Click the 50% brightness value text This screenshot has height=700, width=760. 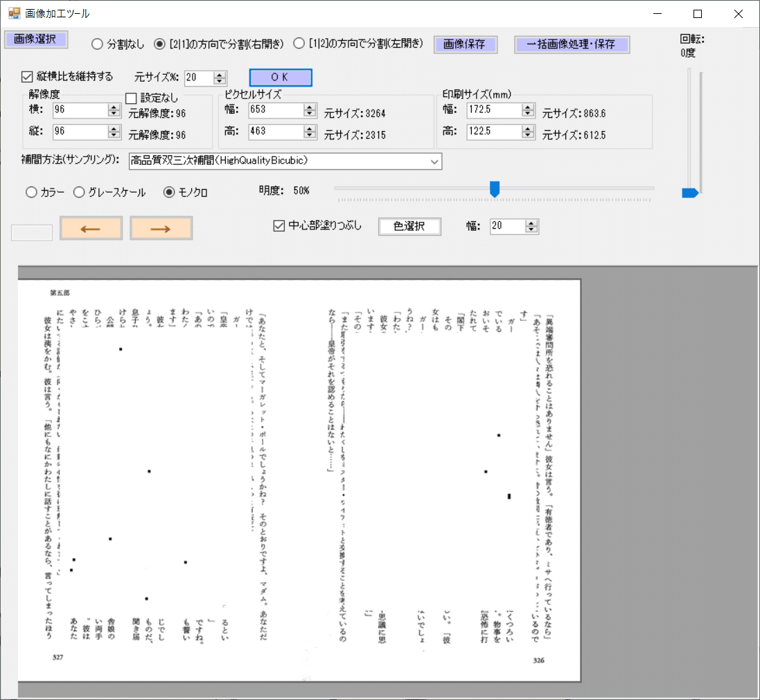pos(301,191)
